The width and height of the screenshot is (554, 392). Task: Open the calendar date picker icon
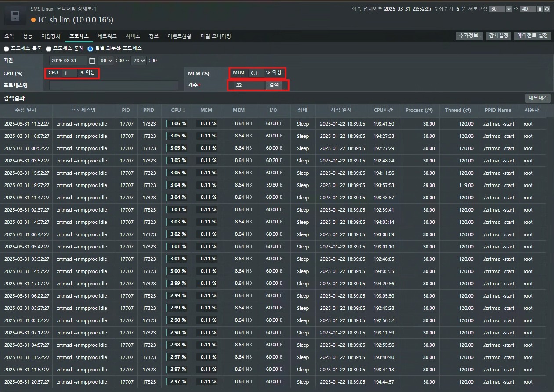tap(92, 61)
